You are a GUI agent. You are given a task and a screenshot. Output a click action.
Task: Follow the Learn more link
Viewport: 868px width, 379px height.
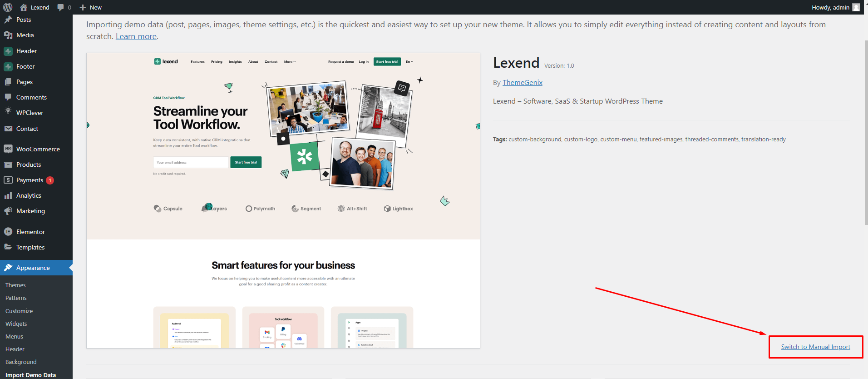pos(136,36)
